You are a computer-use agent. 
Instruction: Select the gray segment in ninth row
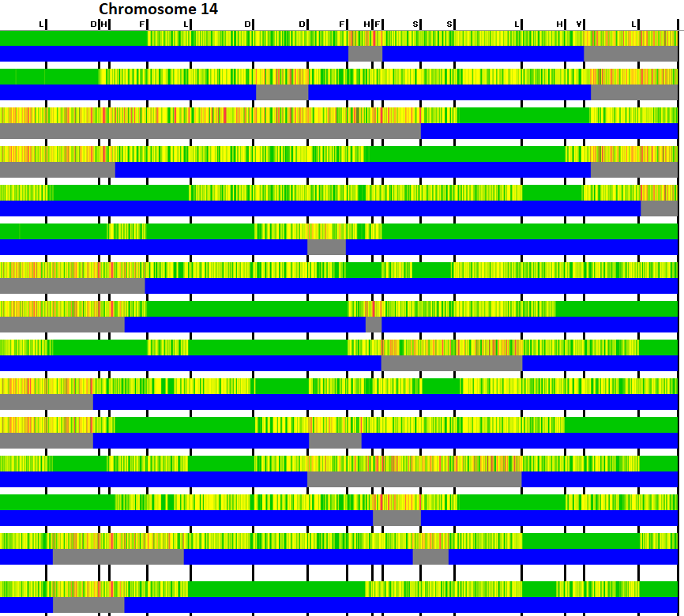pyautogui.click(x=452, y=363)
